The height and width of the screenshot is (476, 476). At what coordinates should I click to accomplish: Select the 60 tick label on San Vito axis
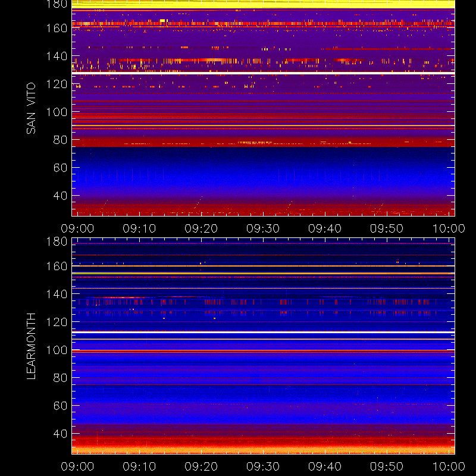point(60,168)
